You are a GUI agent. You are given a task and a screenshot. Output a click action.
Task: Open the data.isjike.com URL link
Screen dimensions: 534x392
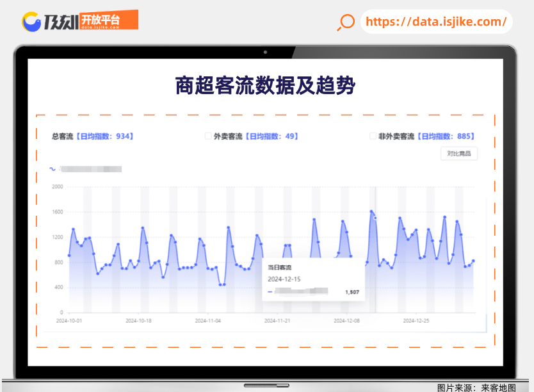click(436, 22)
